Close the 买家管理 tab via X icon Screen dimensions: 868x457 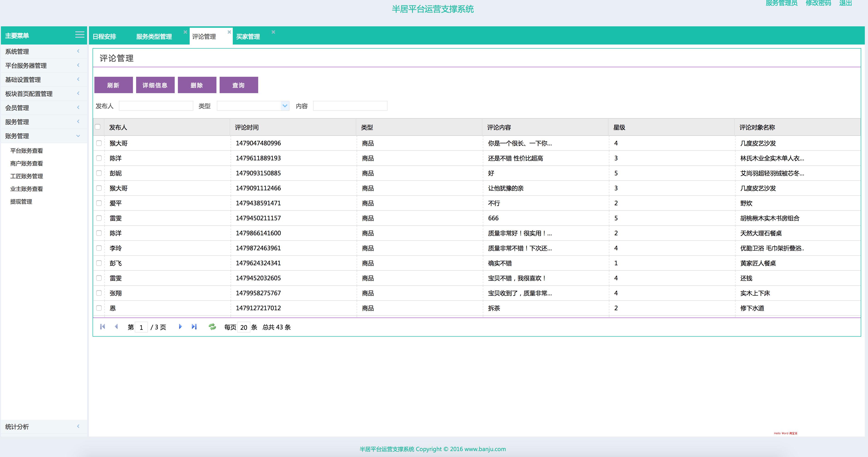point(273,32)
